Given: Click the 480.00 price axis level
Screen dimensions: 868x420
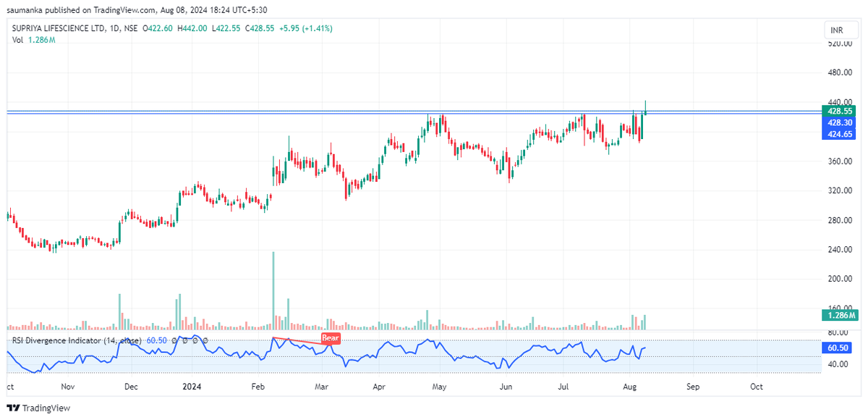Looking at the screenshot, I should pos(839,72).
